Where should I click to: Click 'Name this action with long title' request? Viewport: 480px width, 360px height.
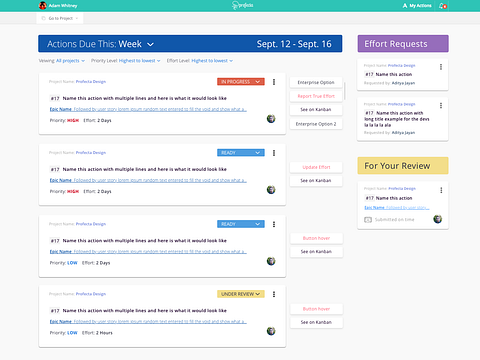click(397, 119)
